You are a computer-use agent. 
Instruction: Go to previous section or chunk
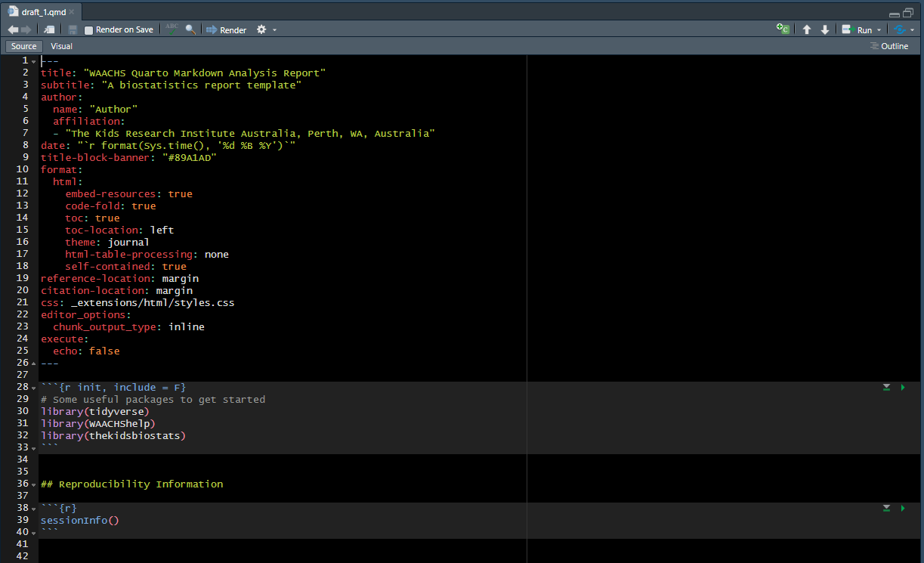click(807, 29)
